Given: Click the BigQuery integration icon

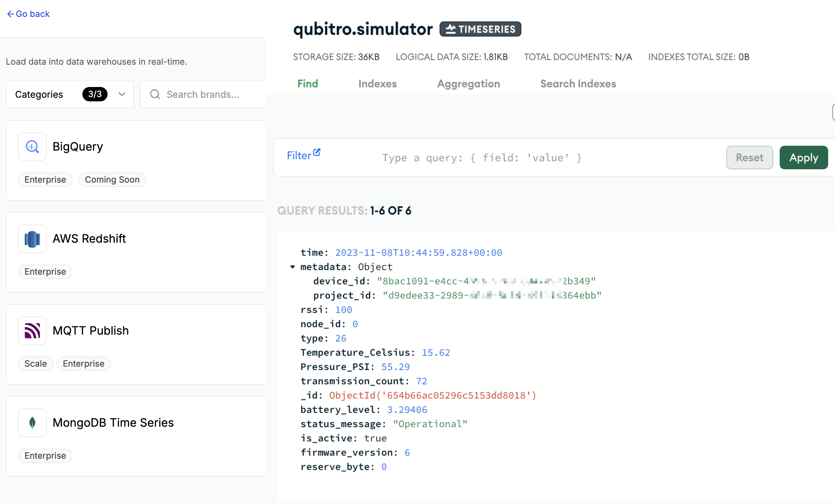Looking at the screenshot, I should pyautogui.click(x=32, y=146).
